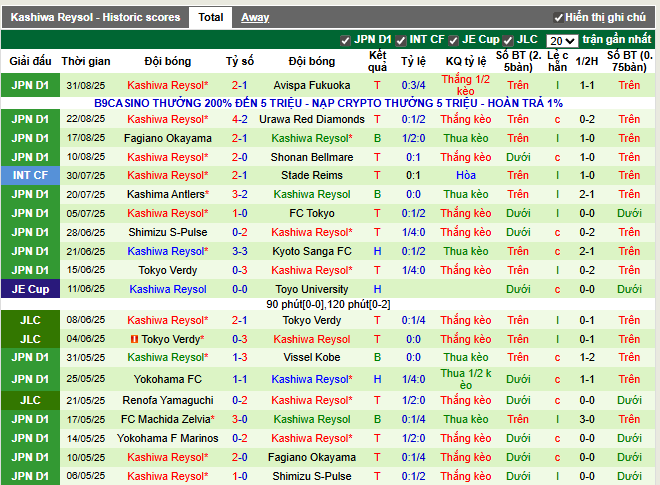This screenshot has width=660, height=485.
Task: Click the 3-0 score versus Machida Zelvia
Action: tap(240, 419)
